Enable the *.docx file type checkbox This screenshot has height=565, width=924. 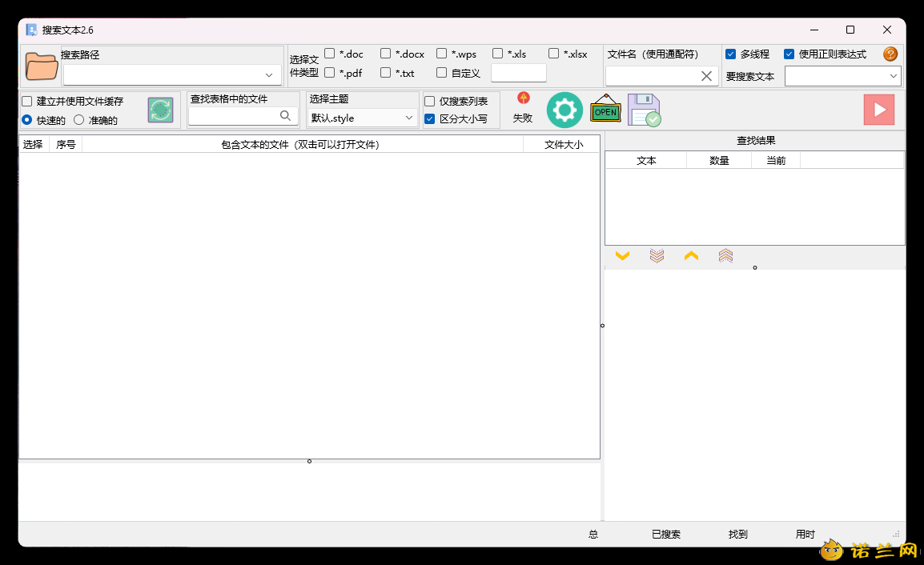tap(385, 54)
